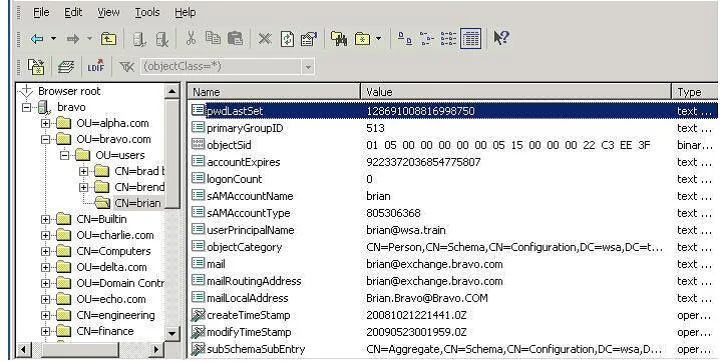The height and width of the screenshot is (362, 720).
Task: Go up one level with folder-up icon
Action: (x=108, y=39)
